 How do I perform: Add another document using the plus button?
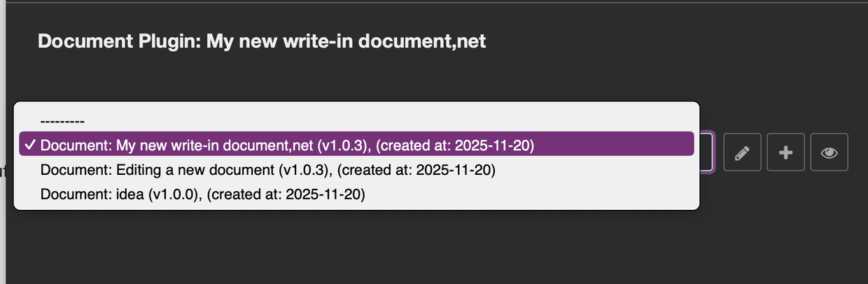[786, 152]
